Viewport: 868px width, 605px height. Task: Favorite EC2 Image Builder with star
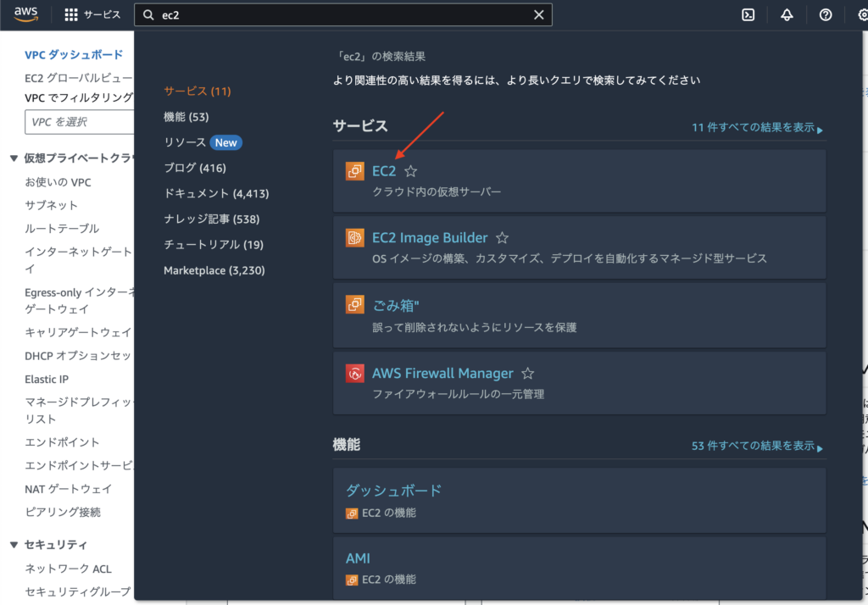pos(502,237)
